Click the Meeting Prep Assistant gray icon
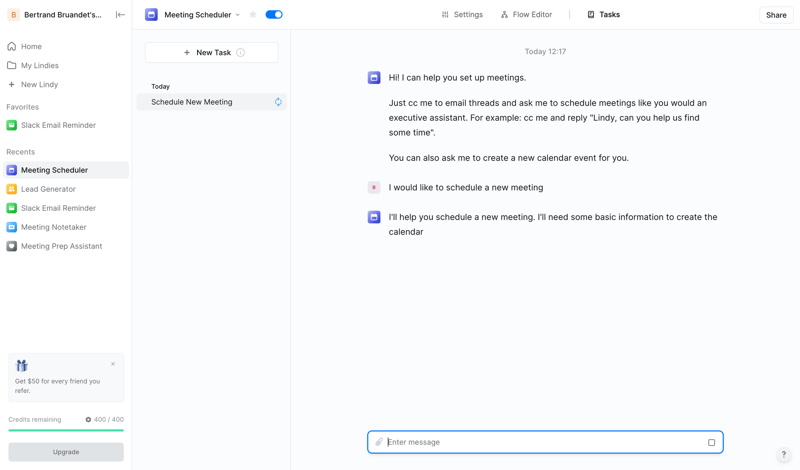This screenshot has width=800, height=470. pyautogui.click(x=11, y=246)
